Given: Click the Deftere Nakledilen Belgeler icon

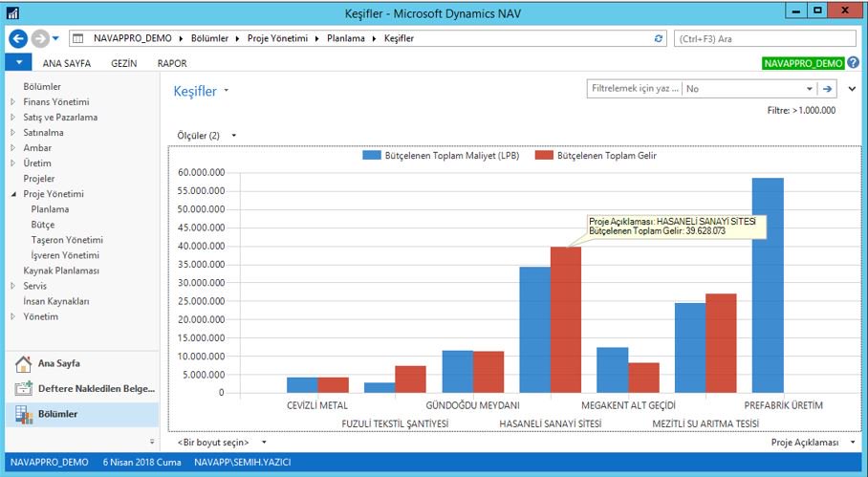Looking at the screenshot, I should point(23,388).
